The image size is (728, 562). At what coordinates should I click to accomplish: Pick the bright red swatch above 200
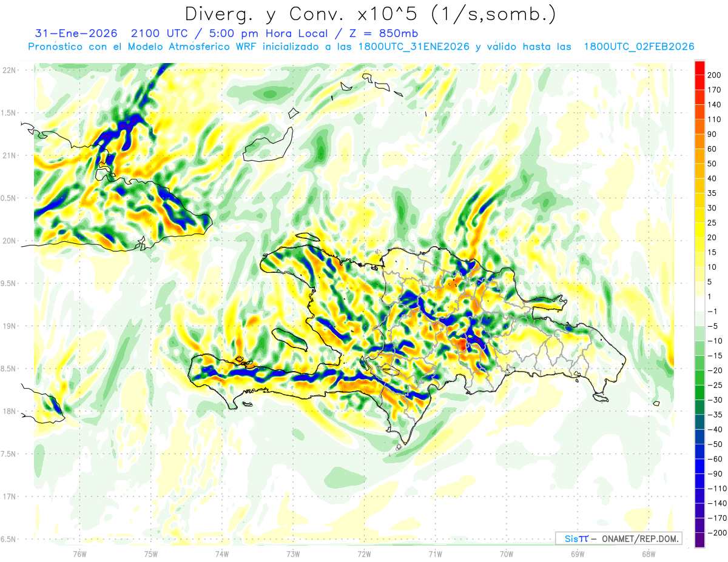tap(699, 68)
